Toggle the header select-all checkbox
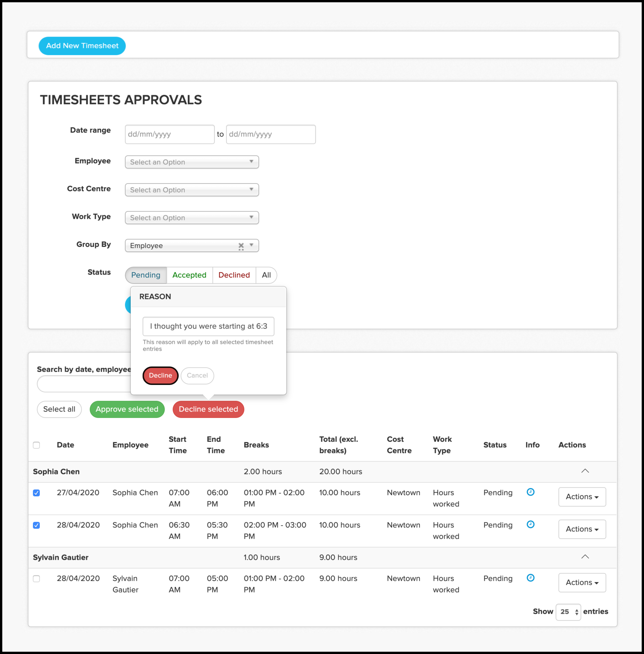 click(x=37, y=445)
